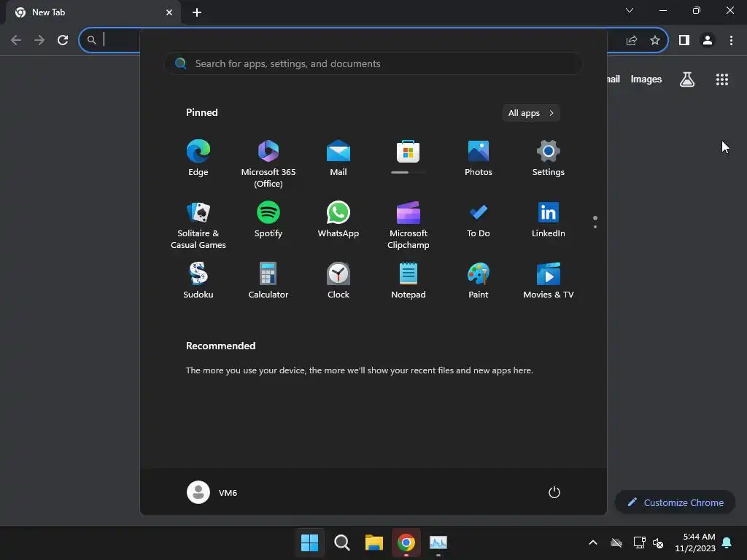Open the Chrome profile avatar
The width and height of the screenshot is (747, 560).
point(708,41)
